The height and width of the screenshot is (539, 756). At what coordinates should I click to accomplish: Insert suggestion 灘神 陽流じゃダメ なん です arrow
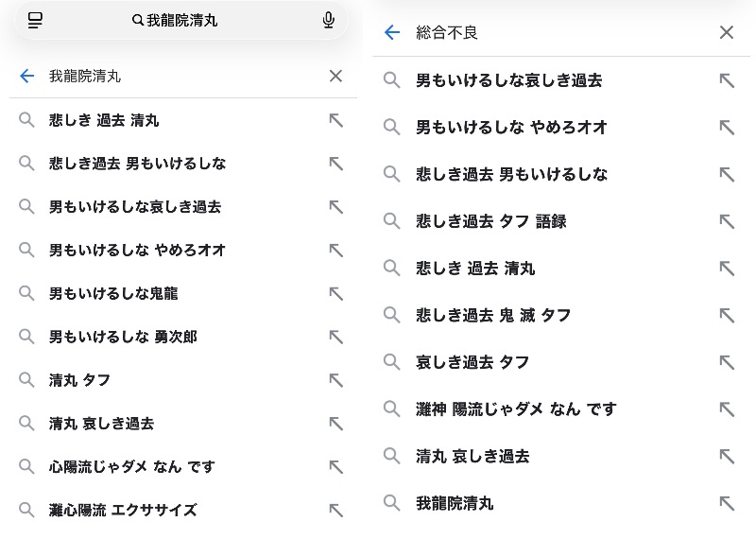click(x=726, y=409)
